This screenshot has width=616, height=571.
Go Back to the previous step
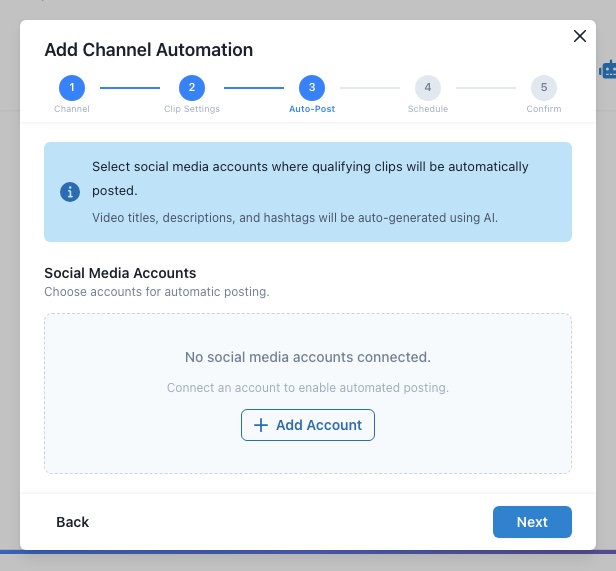(x=73, y=522)
